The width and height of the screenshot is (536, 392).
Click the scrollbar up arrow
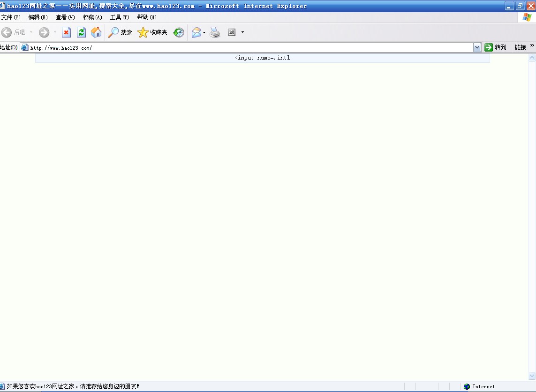pyautogui.click(x=532, y=58)
